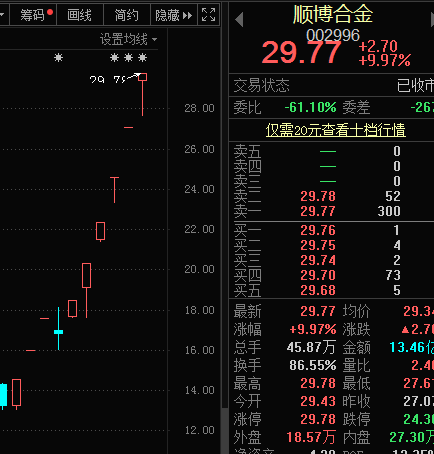This screenshot has width=434, height=454.
Task: Select the 画线 drawing tool
Action: pos(80,15)
